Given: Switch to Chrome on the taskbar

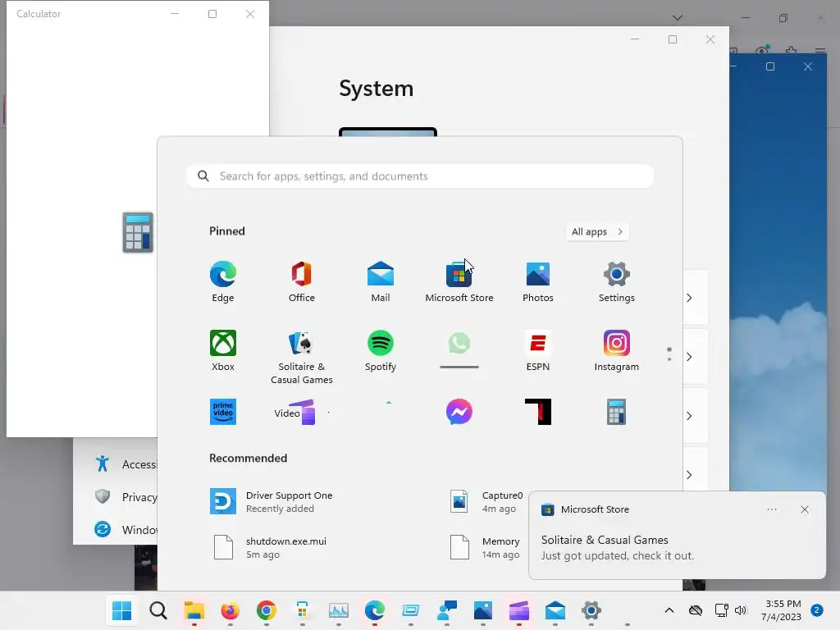Looking at the screenshot, I should (x=267, y=610).
